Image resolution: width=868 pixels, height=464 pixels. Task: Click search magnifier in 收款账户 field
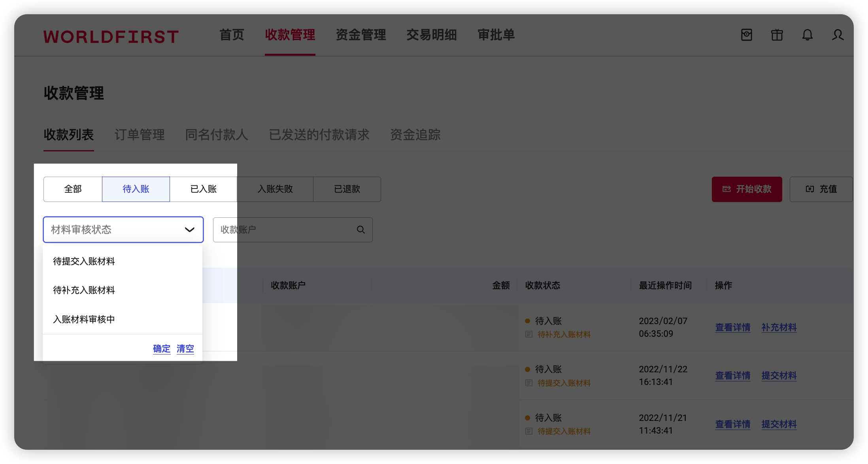pyautogui.click(x=360, y=230)
